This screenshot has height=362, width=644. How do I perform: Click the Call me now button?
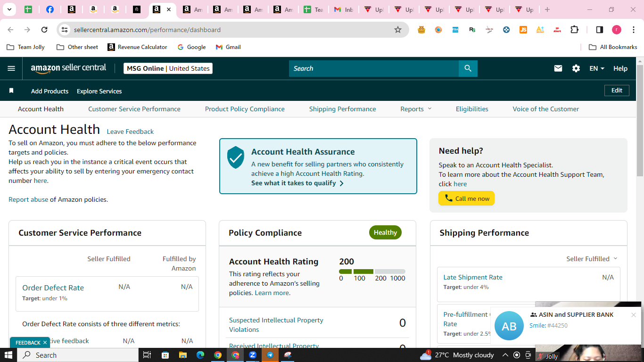467,198
